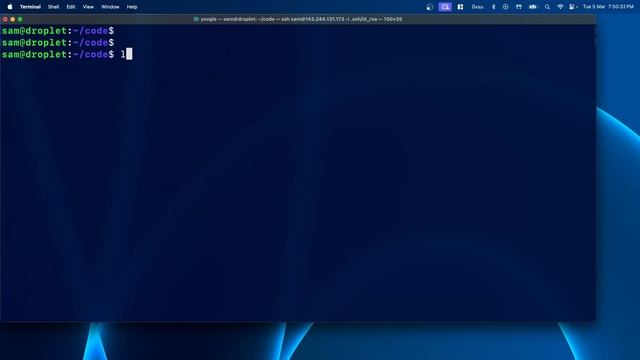Open the Window menu
The height and width of the screenshot is (360, 640).
click(110, 7)
